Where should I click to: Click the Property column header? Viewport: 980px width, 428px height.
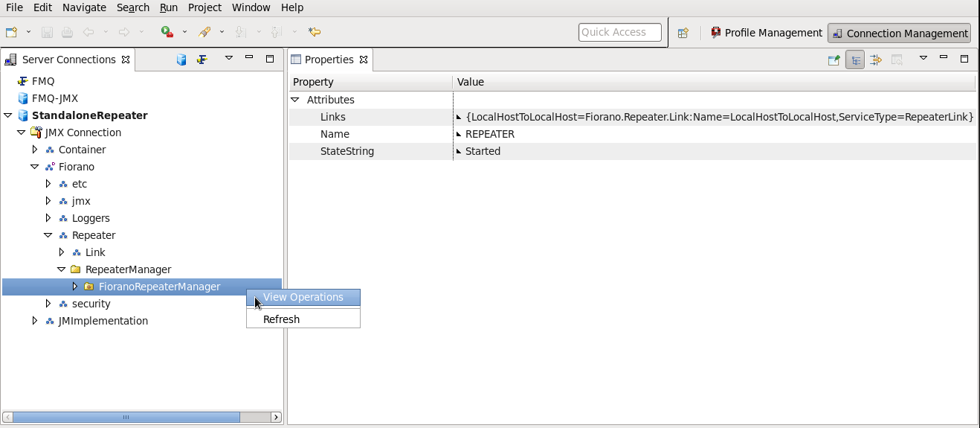(x=370, y=82)
